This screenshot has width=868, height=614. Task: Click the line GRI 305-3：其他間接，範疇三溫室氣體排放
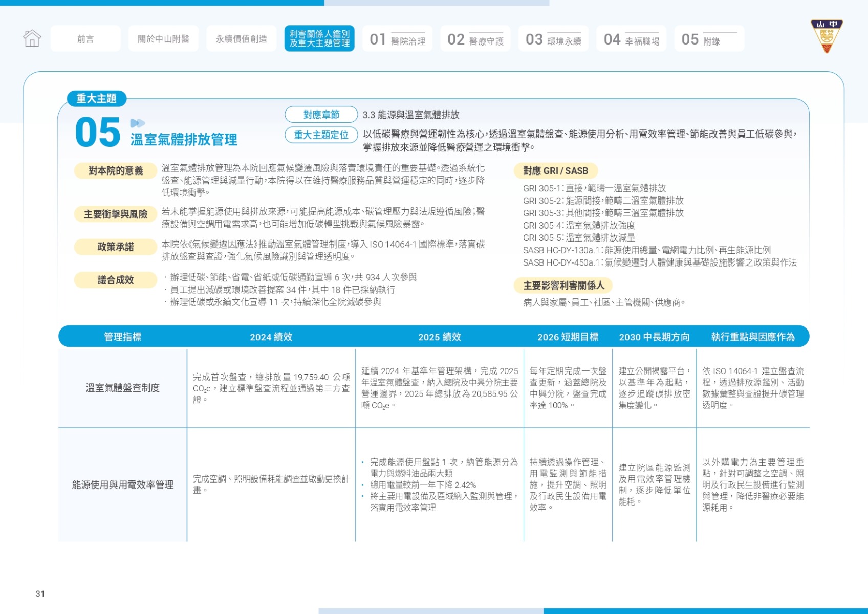[x=603, y=213]
